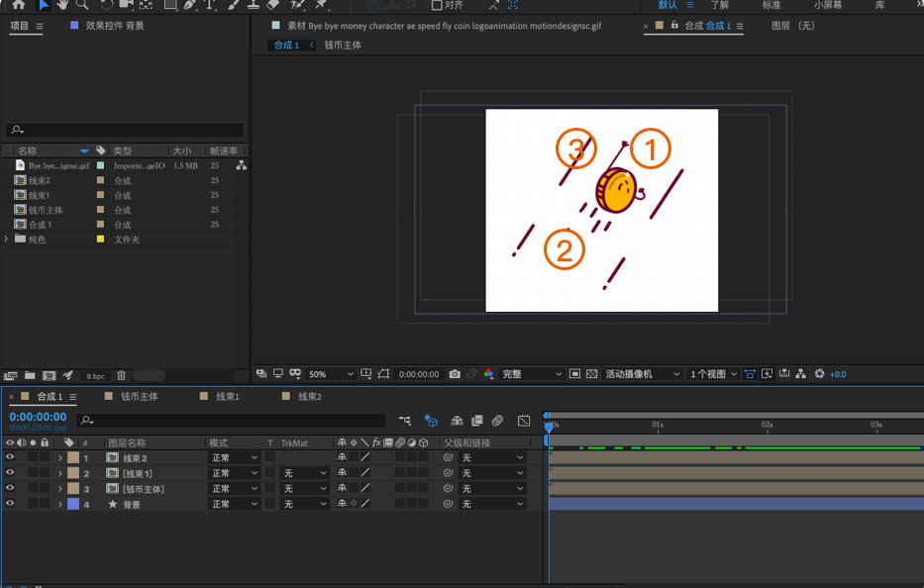Delete selected item with trash icon
This screenshot has height=588, width=924.
point(122,375)
